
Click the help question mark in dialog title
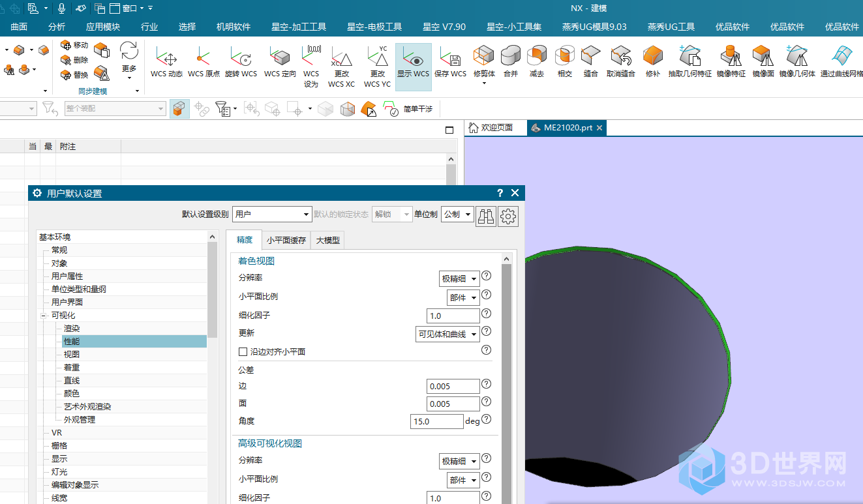coord(500,193)
